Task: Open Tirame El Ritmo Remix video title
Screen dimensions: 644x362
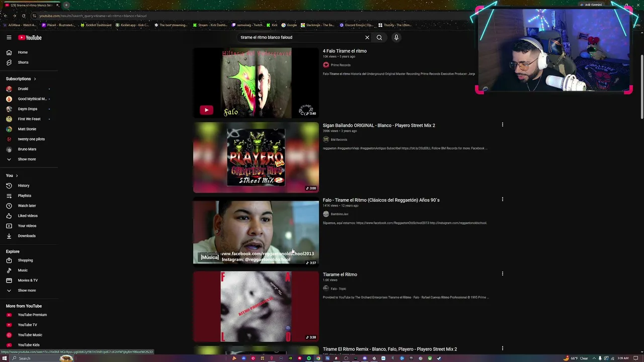Action: click(390, 349)
